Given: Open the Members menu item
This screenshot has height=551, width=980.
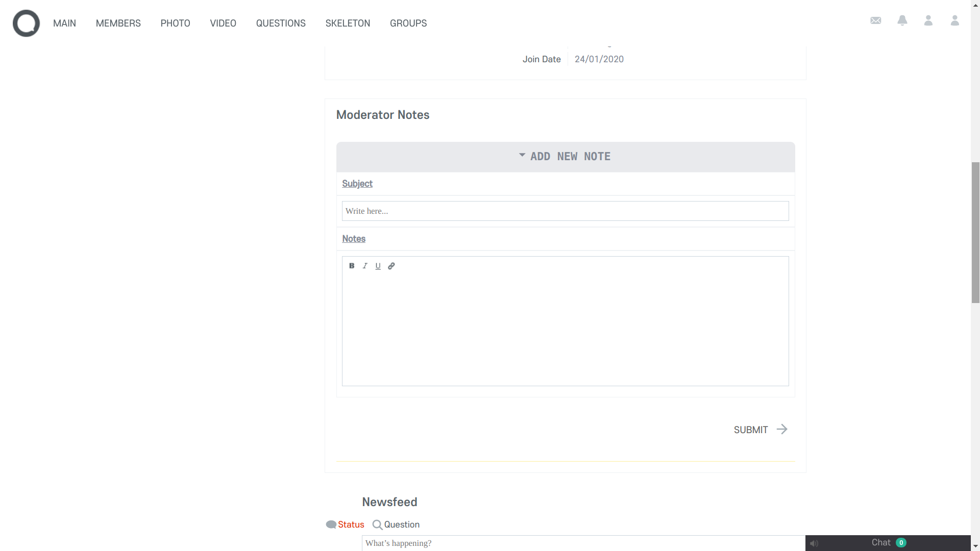Looking at the screenshot, I should 118,23.
